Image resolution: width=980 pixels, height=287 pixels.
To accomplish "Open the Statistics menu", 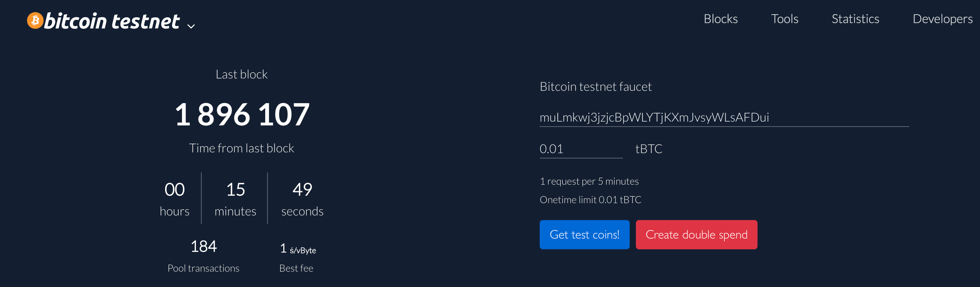I will [x=855, y=19].
